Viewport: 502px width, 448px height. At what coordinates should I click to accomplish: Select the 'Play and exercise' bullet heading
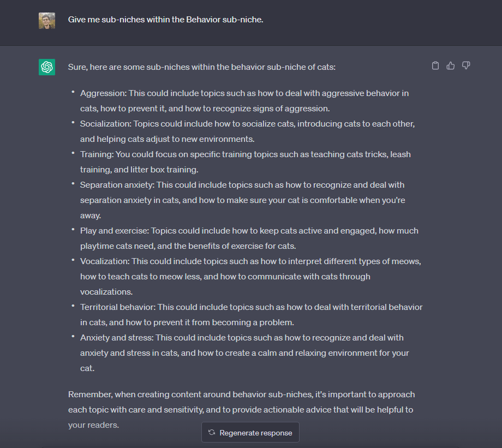coord(115,231)
